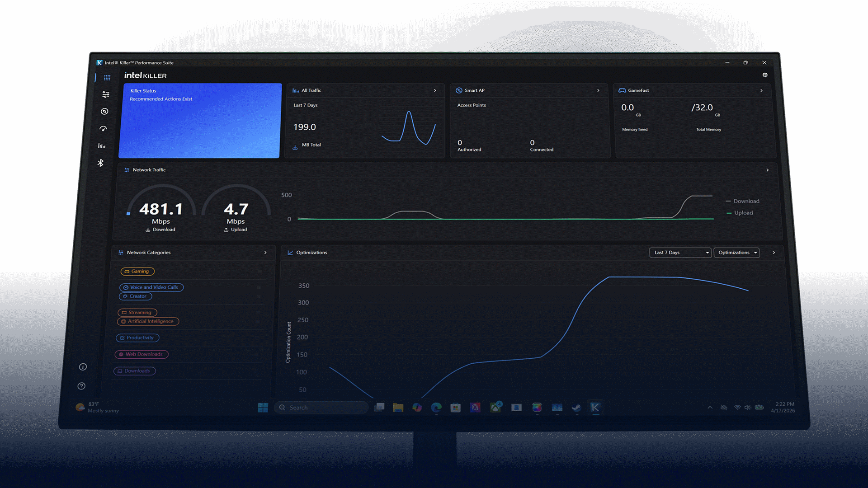The image size is (868, 488).
Task: Open the Killer app in the taskbar
Action: pos(595,408)
